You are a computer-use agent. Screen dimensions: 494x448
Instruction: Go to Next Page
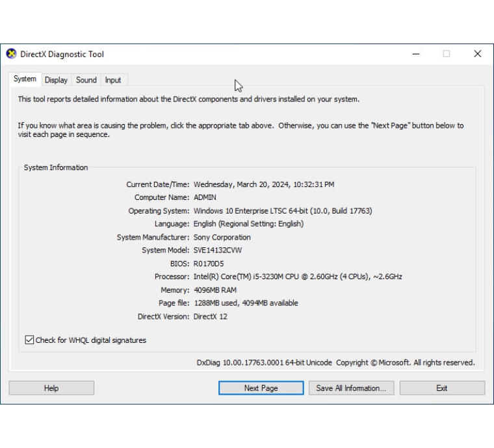(261, 388)
